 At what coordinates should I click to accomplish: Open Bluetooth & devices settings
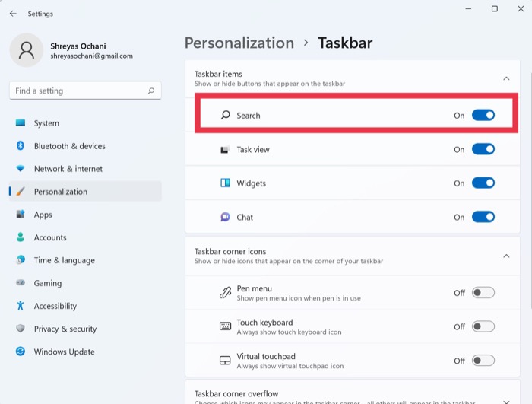tap(69, 146)
